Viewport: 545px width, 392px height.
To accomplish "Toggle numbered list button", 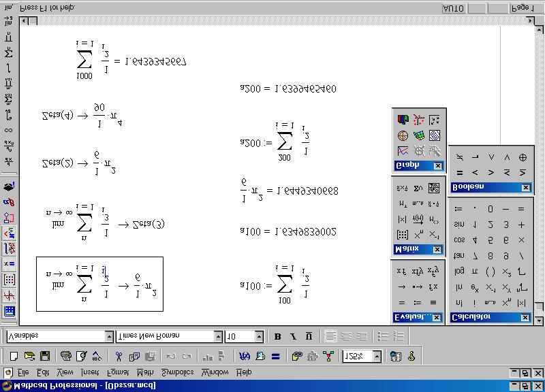I will [399, 336].
